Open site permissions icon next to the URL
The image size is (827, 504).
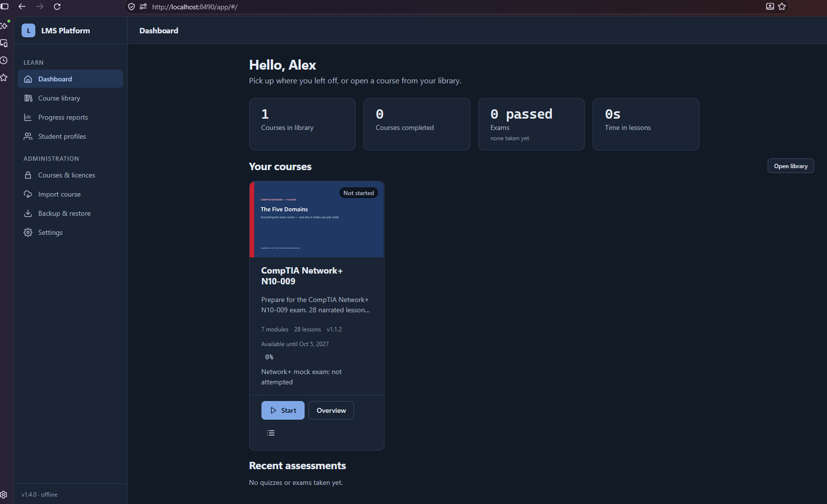pos(143,7)
